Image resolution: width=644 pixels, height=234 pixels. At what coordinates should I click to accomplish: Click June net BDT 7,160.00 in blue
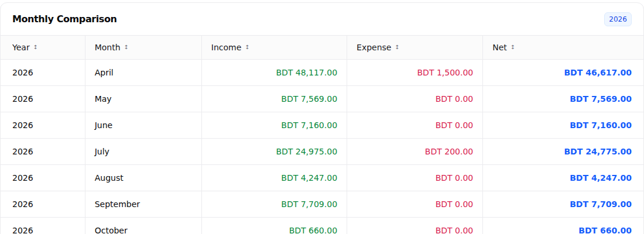tap(601, 125)
